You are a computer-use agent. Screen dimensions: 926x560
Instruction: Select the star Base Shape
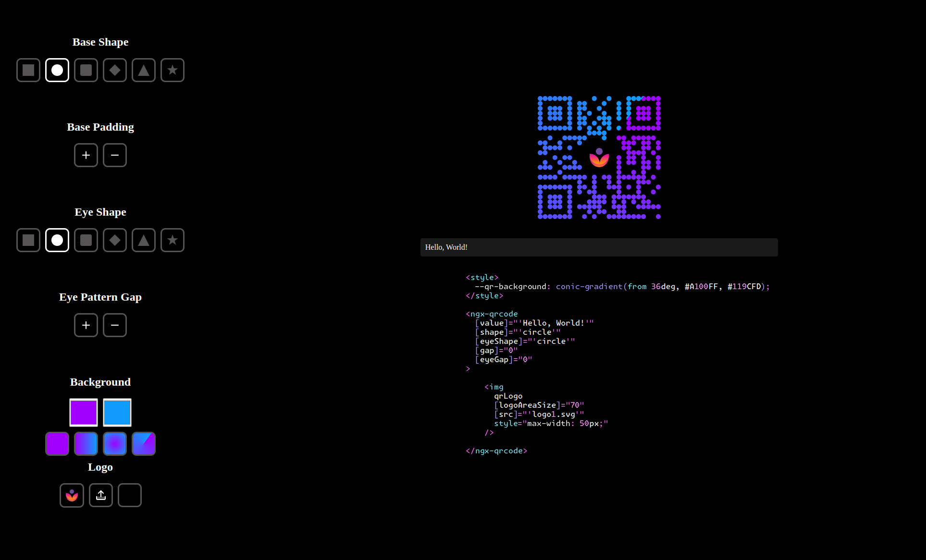pyautogui.click(x=173, y=70)
